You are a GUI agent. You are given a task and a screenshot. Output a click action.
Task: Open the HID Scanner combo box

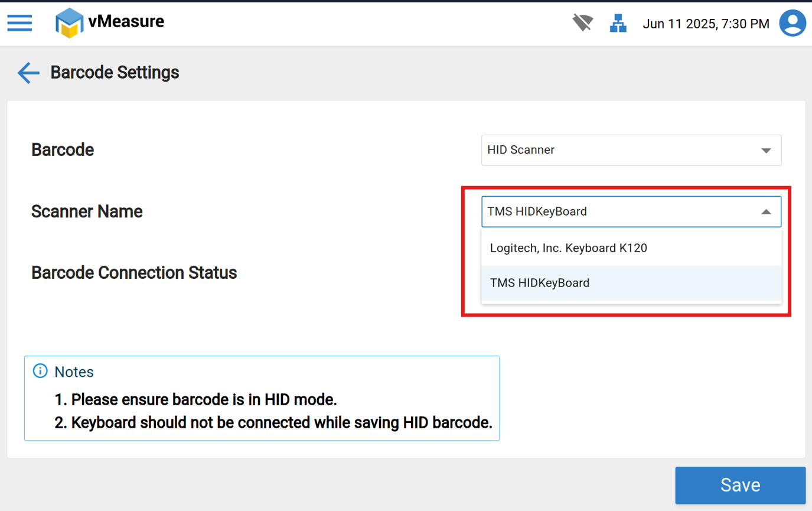tap(620, 150)
